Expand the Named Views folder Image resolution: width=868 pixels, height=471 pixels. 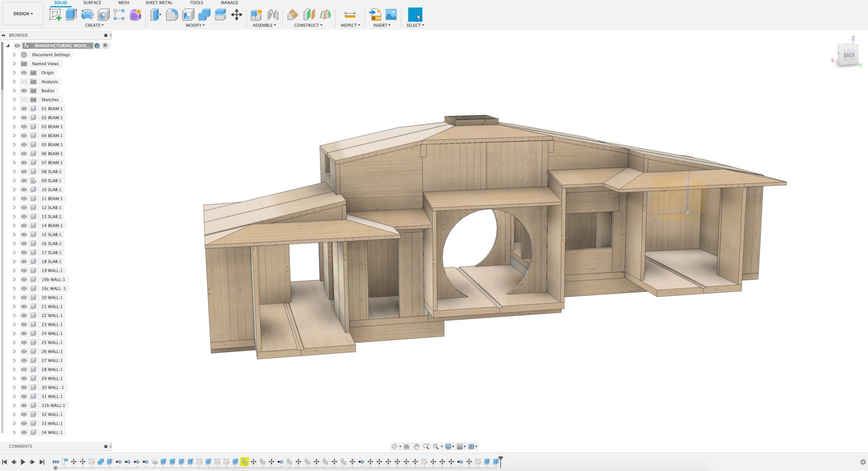(14, 63)
